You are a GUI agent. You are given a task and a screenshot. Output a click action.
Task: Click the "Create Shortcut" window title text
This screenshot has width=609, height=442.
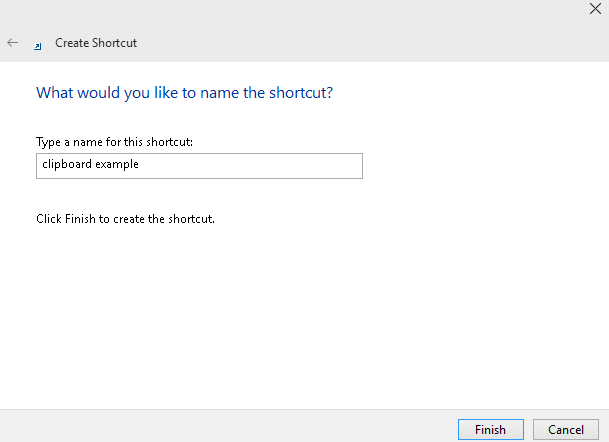pos(96,43)
